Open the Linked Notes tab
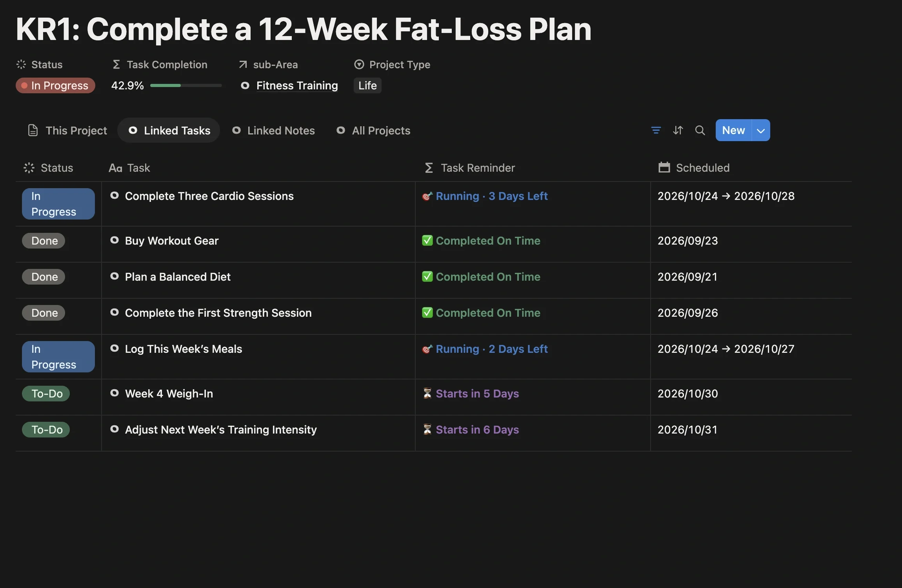The width and height of the screenshot is (902, 588). (273, 131)
